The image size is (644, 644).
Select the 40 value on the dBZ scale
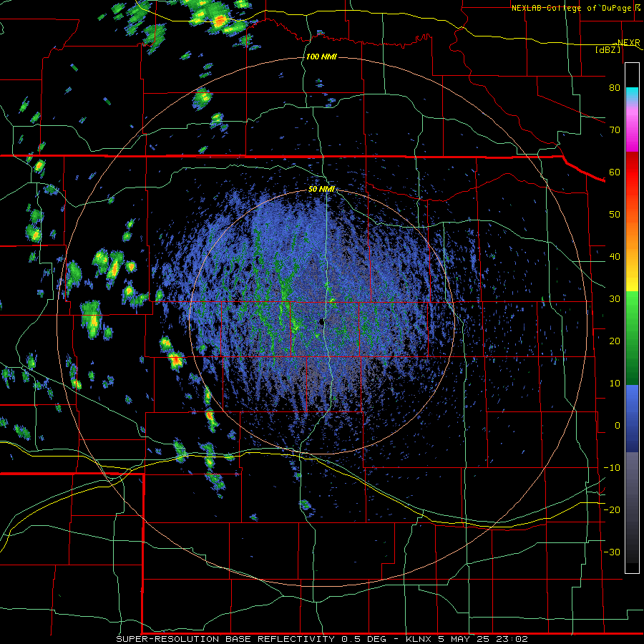point(615,257)
